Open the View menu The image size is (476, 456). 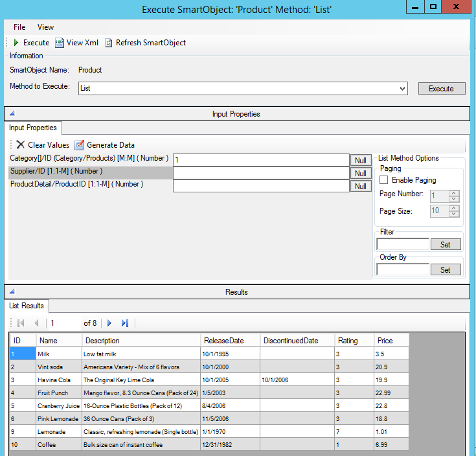click(x=45, y=27)
